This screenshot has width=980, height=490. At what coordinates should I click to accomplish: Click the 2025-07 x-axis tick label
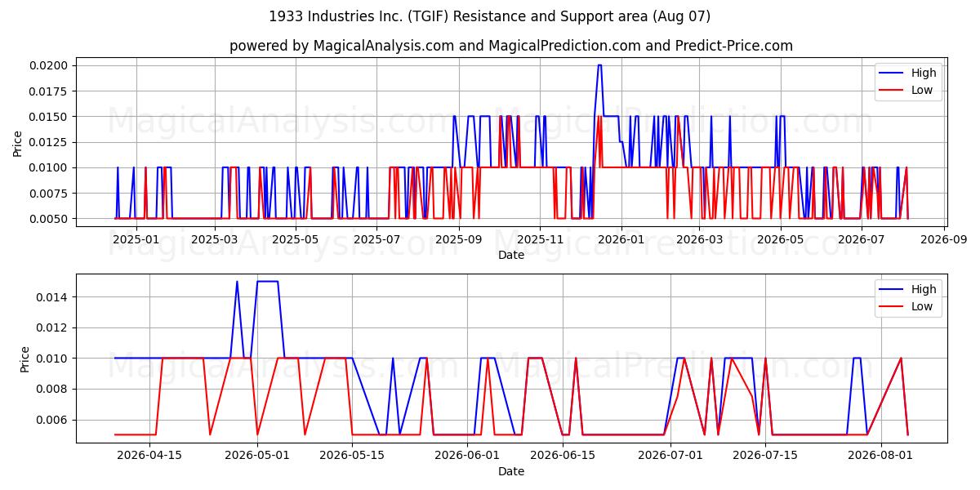(x=378, y=239)
